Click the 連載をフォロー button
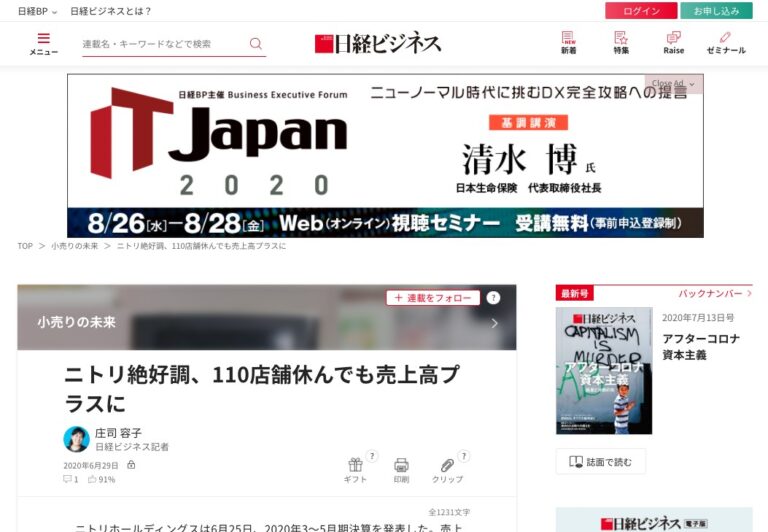Viewport: 768px width, 532px height. (433, 297)
